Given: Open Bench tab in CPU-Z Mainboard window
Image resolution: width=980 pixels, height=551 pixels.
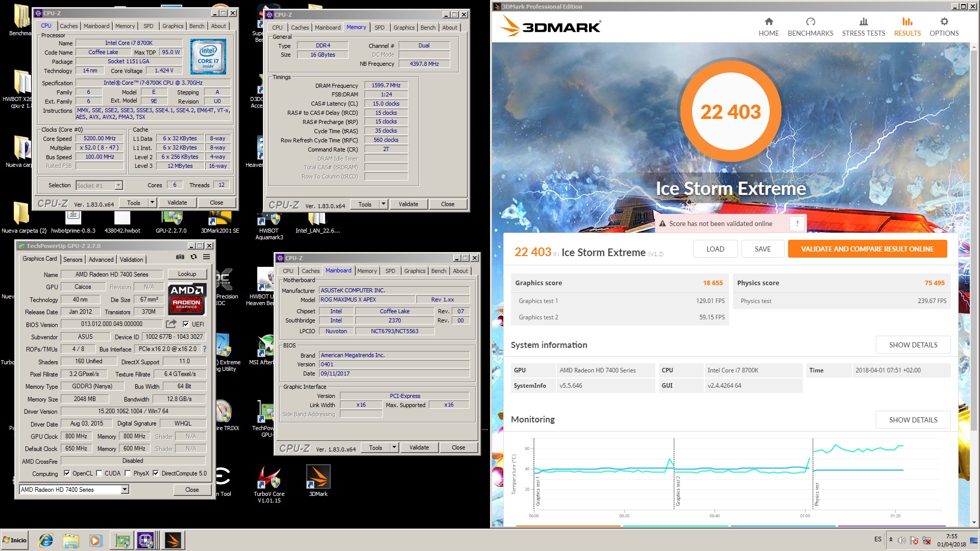Looking at the screenshot, I should pos(438,271).
